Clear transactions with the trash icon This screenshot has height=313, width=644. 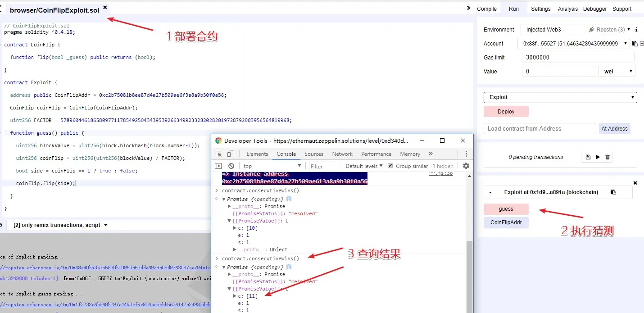point(608,157)
